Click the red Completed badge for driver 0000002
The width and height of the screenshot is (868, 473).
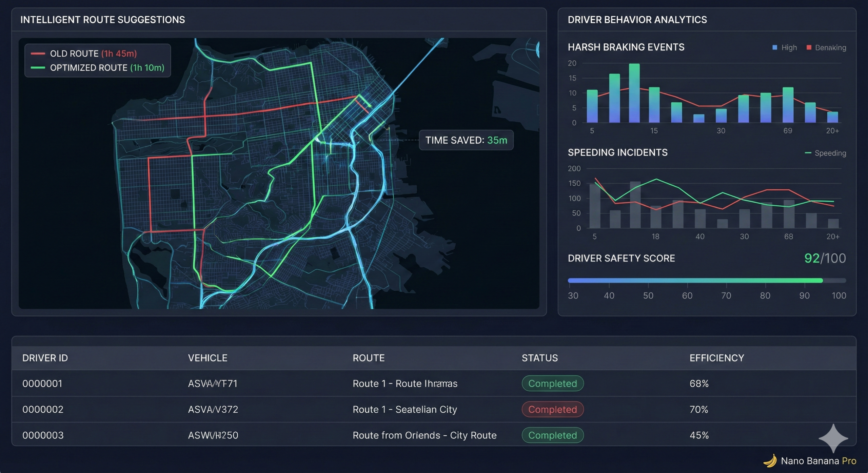[553, 409]
